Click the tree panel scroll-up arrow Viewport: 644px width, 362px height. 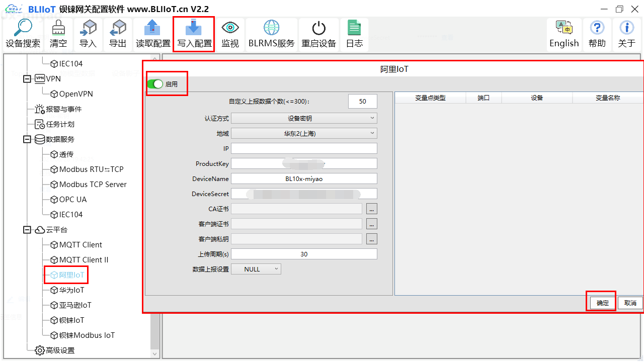[155, 58]
